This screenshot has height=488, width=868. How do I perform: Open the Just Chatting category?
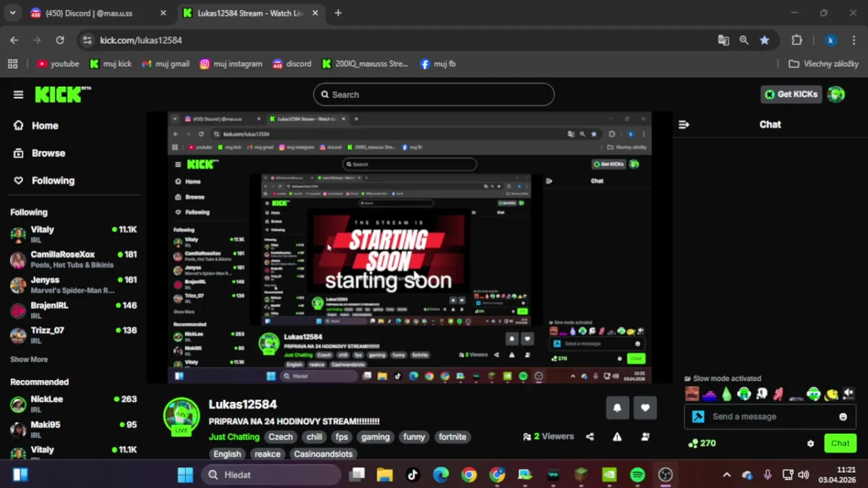(x=234, y=437)
